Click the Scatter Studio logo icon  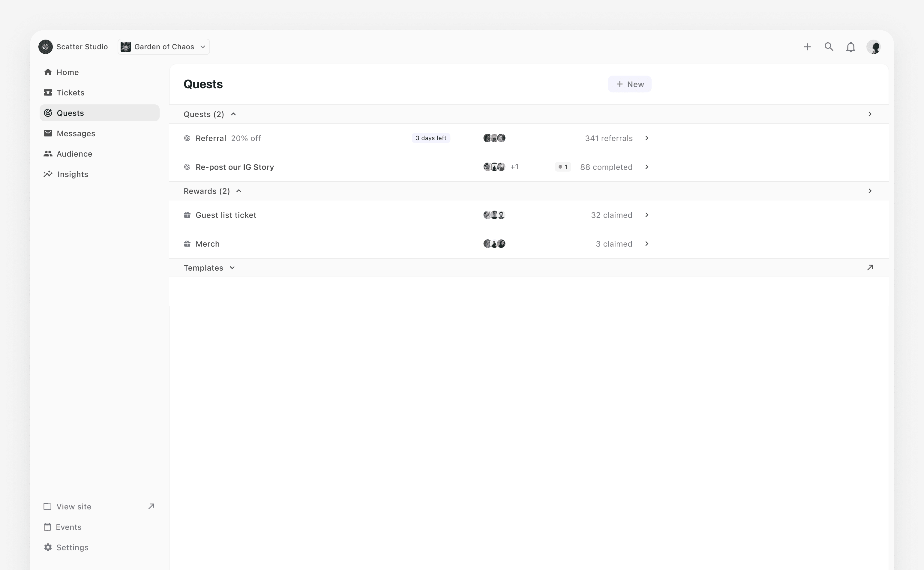[x=46, y=47]
